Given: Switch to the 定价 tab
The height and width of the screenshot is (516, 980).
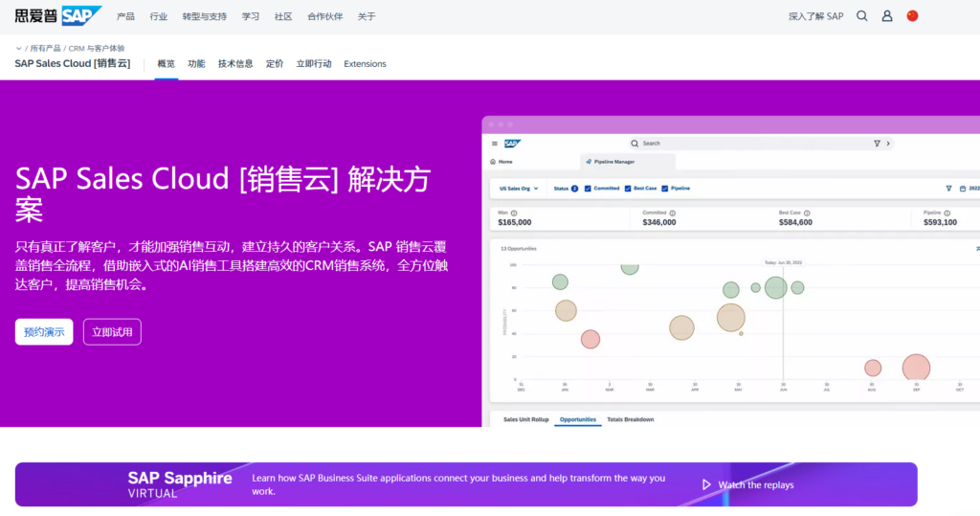Looking at the screenshot, I should coord(275,64).
